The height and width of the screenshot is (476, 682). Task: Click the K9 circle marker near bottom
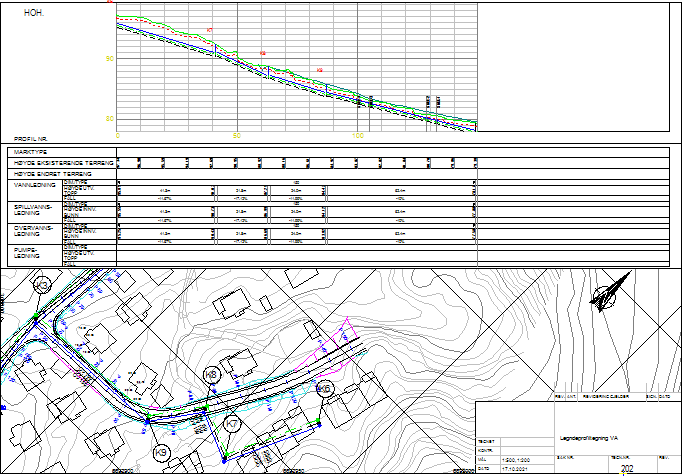tap(160, 453)
